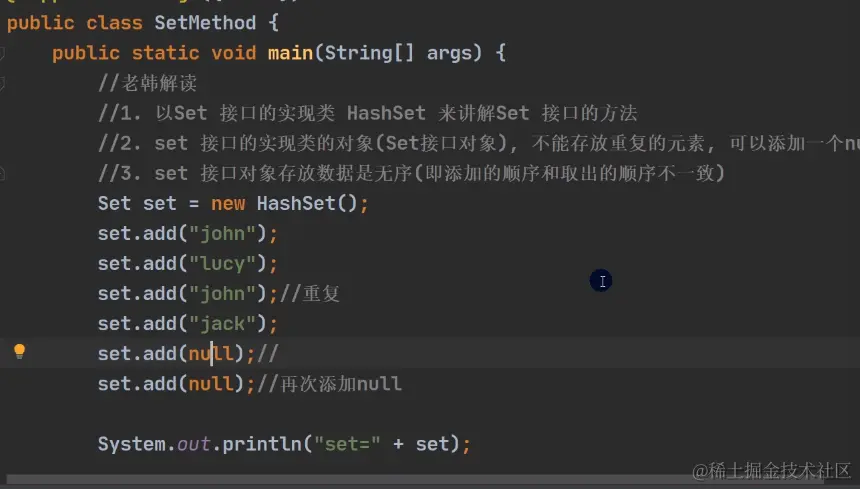Click the yellow lightbulb quick-fix icon

19,351
